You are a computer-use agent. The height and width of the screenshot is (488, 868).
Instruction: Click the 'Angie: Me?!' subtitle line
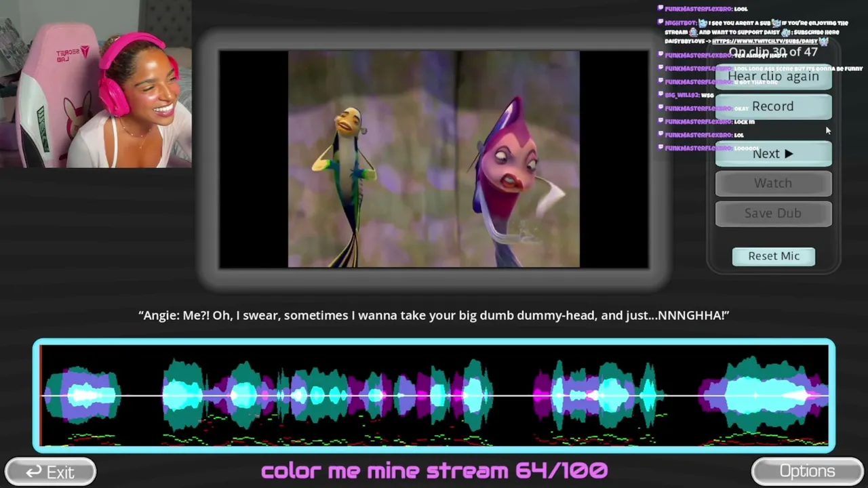tap(434, 315)
